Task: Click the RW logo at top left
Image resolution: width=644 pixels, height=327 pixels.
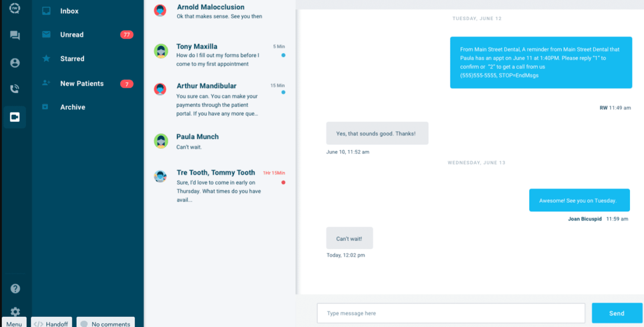Action: point(15,8)
